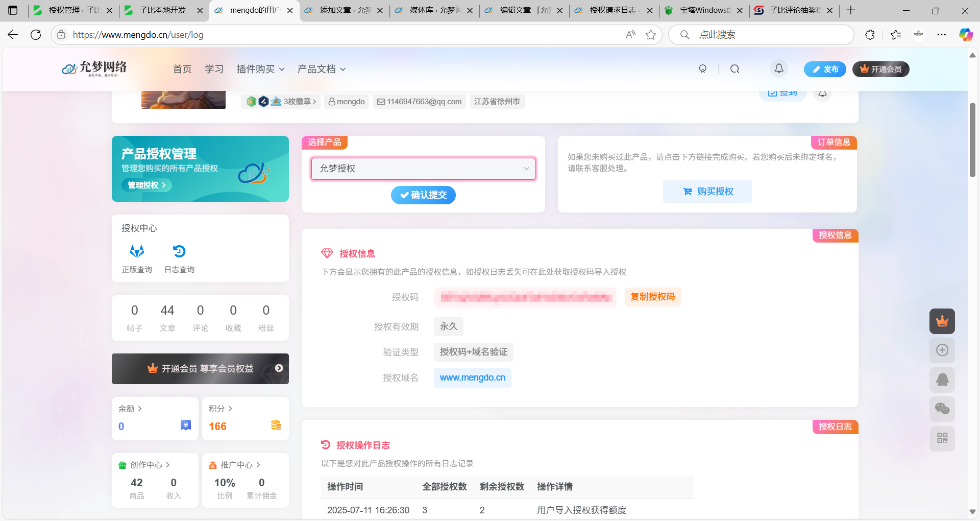Expand the 产品文档 menu
The image size is (980, 521).
(322, 69)
